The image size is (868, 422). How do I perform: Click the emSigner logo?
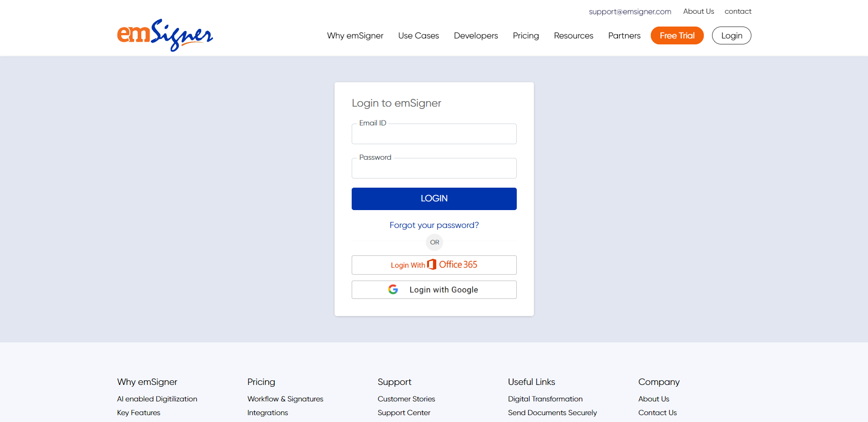click(x=165, y=35)
